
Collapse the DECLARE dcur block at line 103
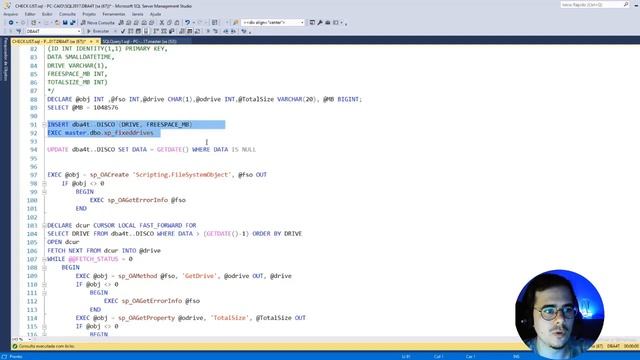44,225
